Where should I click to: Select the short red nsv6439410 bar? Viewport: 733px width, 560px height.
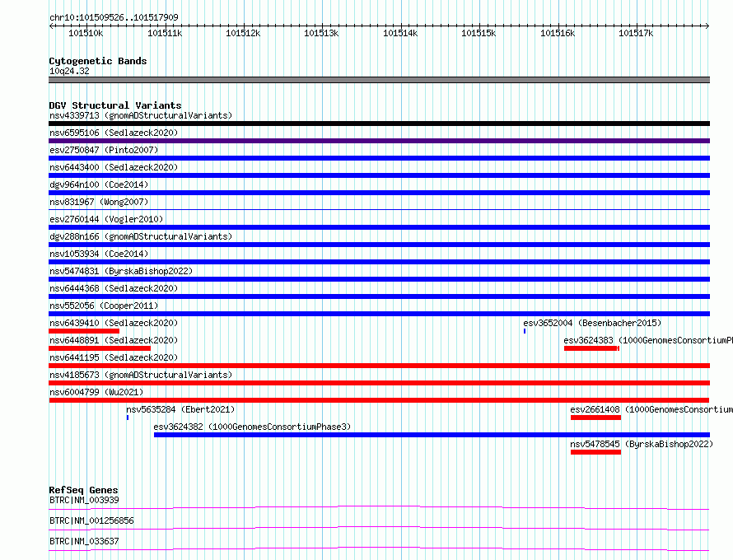[84, 331]
